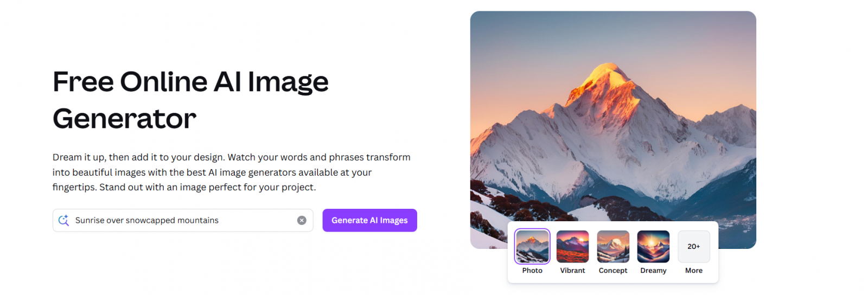Select the Photo style thumbnail
The image size is (868, 295).
(532, 246)
